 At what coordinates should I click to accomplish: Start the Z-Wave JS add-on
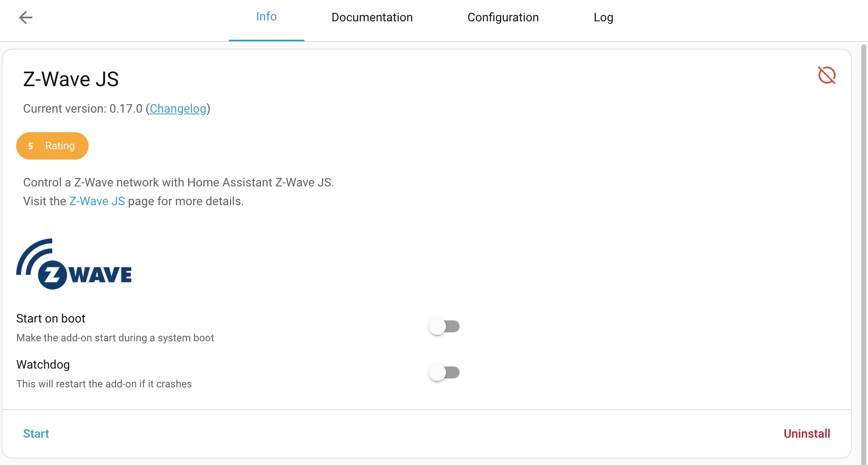click(x=36, y=434)
